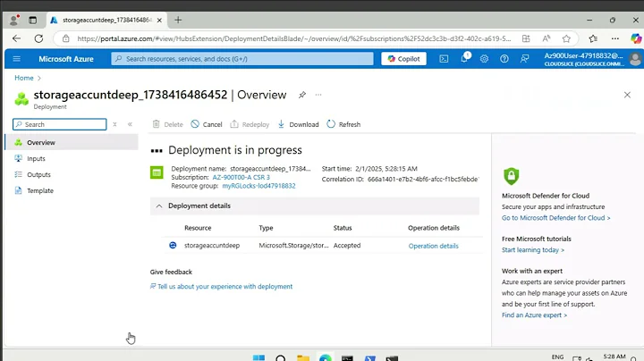Click Start learning today link
This screenshot has height=361, width=644.
533,250
